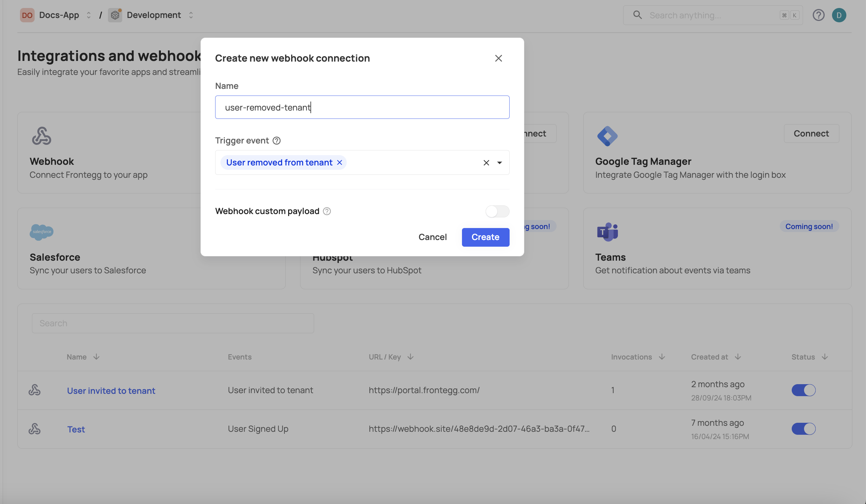The width and height of the screenshot is (866, 504).
Task: Click the webhook.site URL cell in Test row
Action: pyautogui.click(x=479, y=429)
